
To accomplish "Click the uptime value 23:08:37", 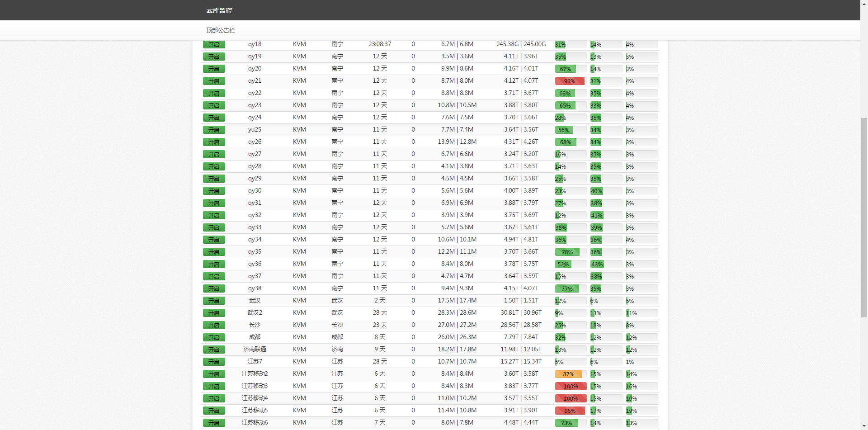I will (380, 44).
